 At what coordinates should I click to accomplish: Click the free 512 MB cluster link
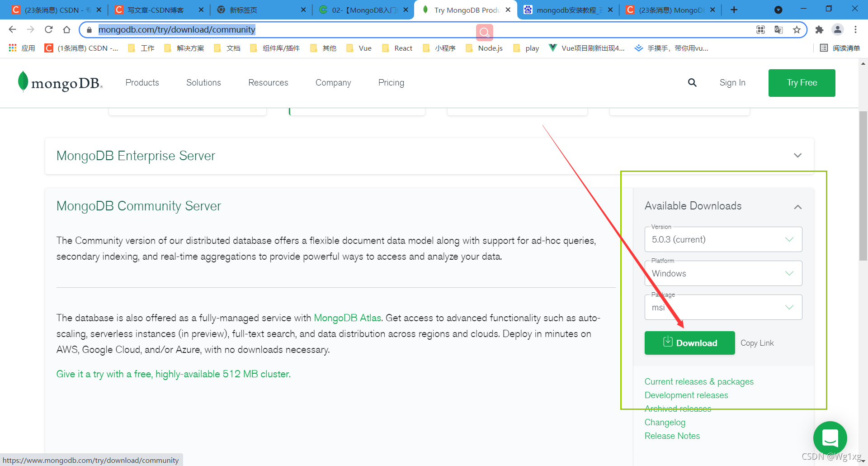click(x=173, y=374)
